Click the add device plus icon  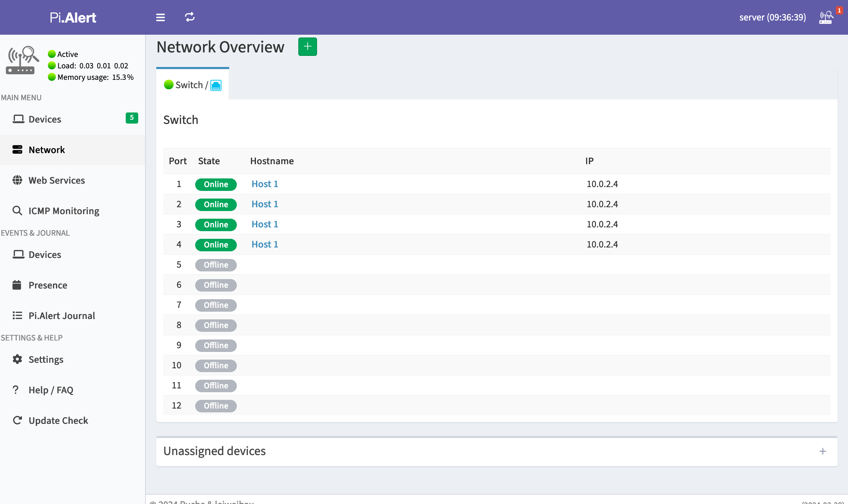pyautogui.click(x=307, y=47)
